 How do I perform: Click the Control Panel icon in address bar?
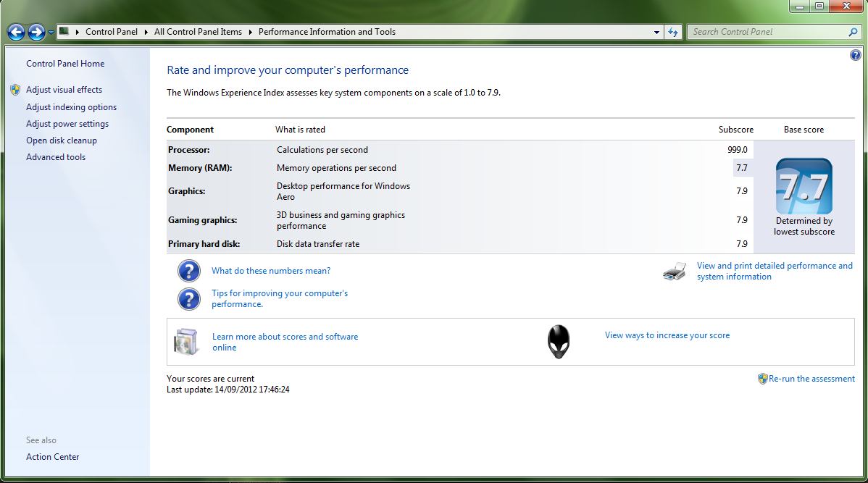64,32
